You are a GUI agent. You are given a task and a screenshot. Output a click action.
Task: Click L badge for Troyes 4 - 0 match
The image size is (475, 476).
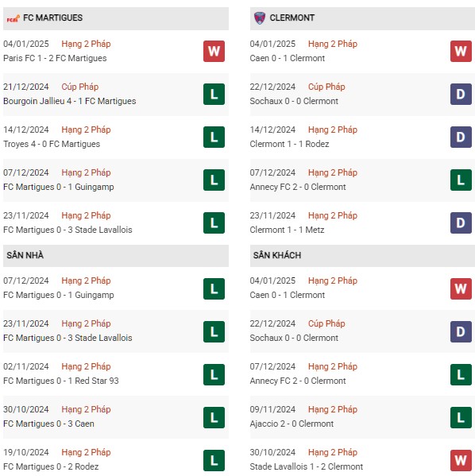(214, 137)
